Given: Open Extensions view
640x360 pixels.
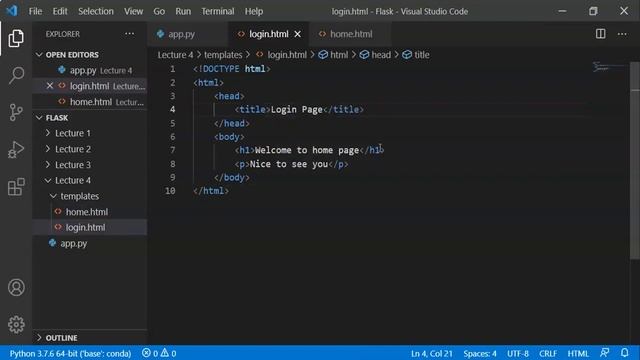Looking at the screenshot, I should (x=16, y=187).
